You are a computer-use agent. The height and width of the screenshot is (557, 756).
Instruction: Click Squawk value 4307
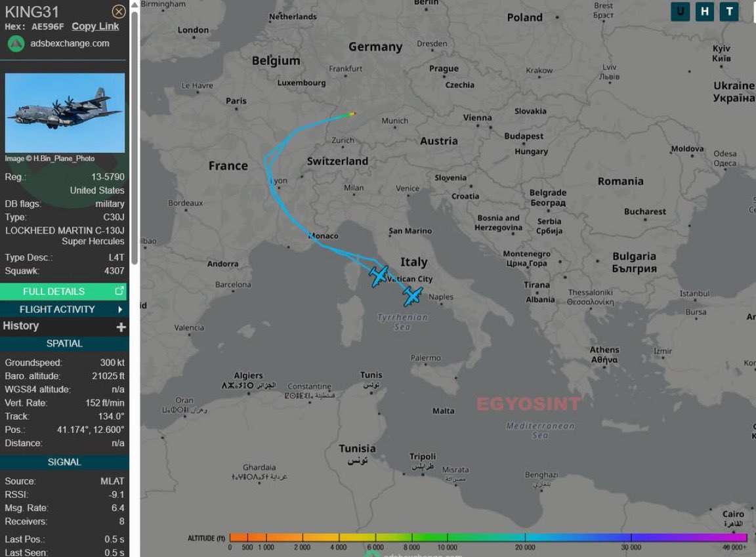point(114,271)
